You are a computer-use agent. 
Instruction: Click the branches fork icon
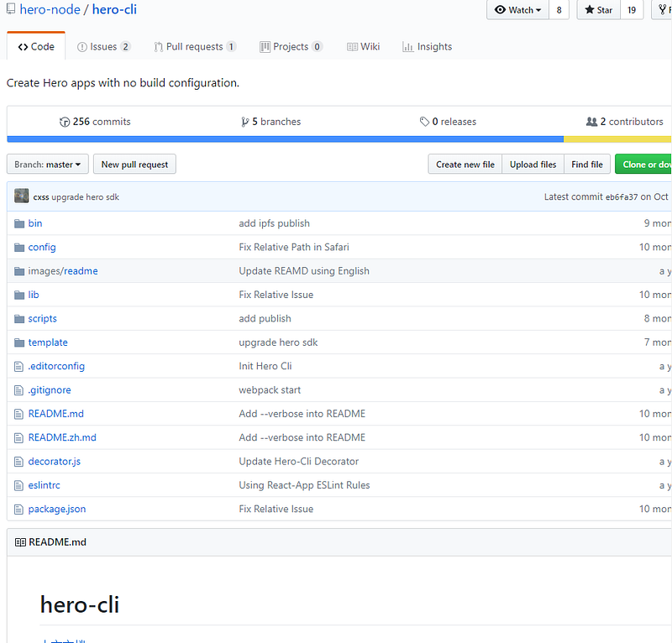[244, 122]
